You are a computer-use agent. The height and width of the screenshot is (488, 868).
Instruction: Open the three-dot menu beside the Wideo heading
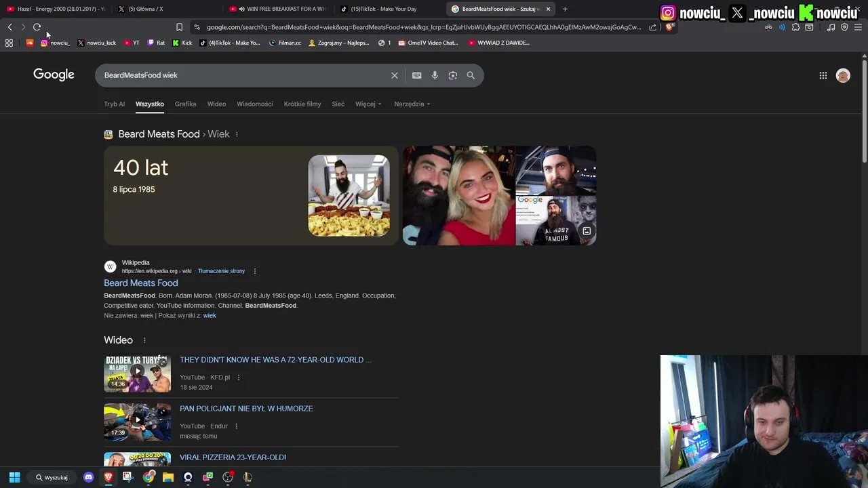(144, 340)
